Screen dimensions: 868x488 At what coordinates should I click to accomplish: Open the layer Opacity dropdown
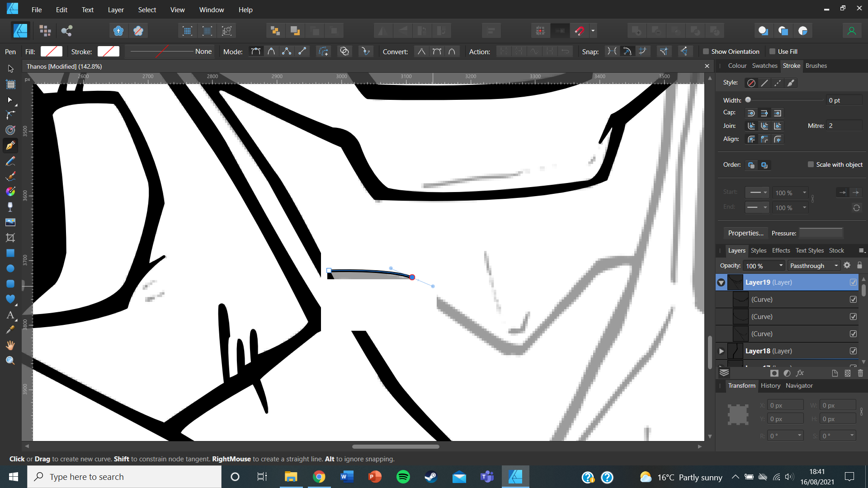coord(781,266)
